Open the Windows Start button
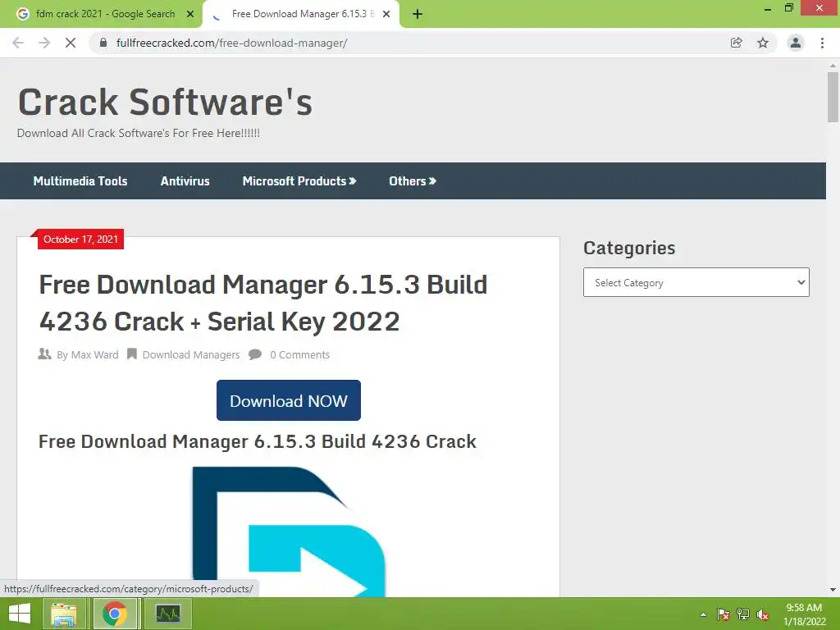This screenshot has width=840, height=630. pos(20,614)
